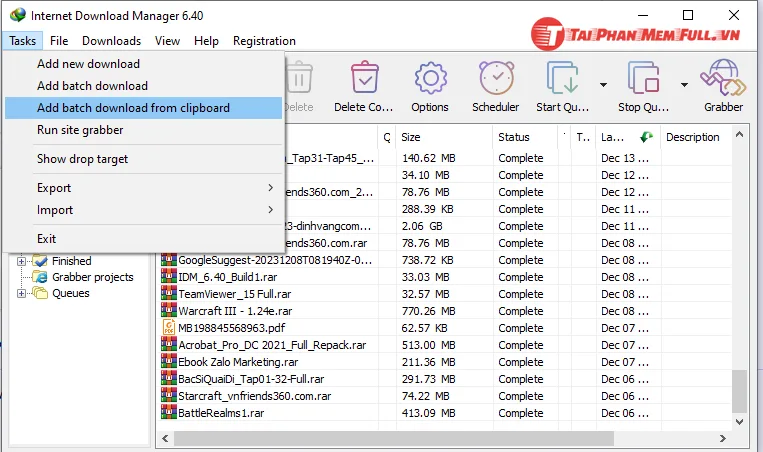The height and width of the screenshot is (452, 763).
Task: Click the green sort arrow in Last Try column
Action: tap(646, 137)
